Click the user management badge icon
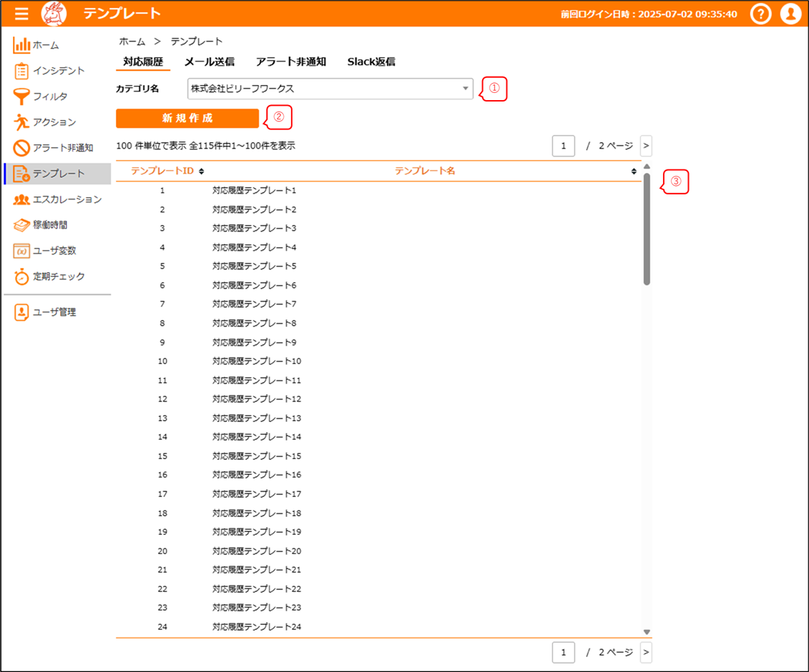The width and height of the screenshot is (809, 672). [x=21, y=312]
